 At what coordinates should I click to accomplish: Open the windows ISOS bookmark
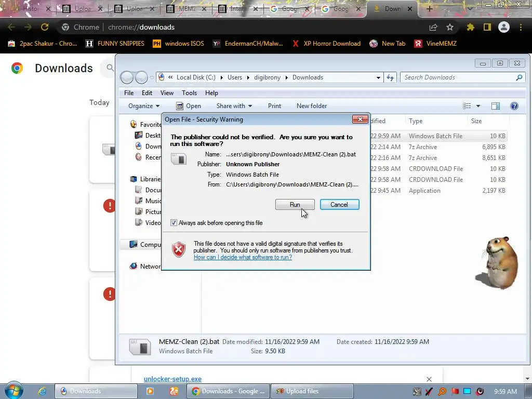point(179,44)
